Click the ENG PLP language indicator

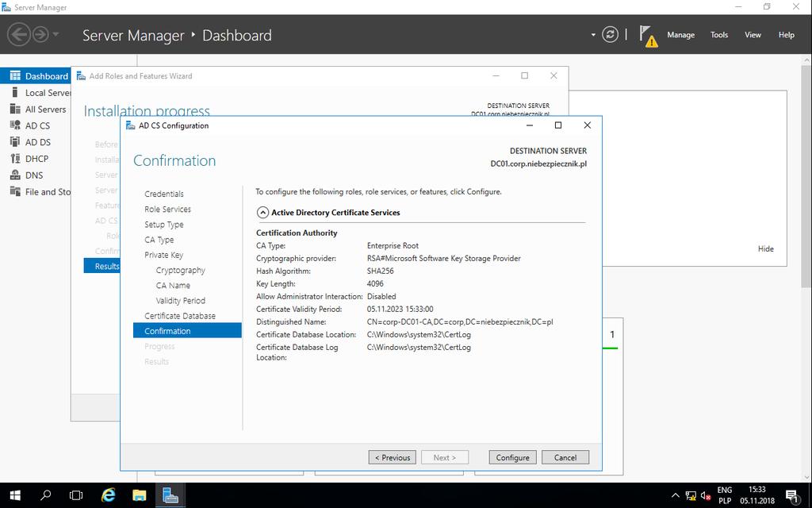725,495
